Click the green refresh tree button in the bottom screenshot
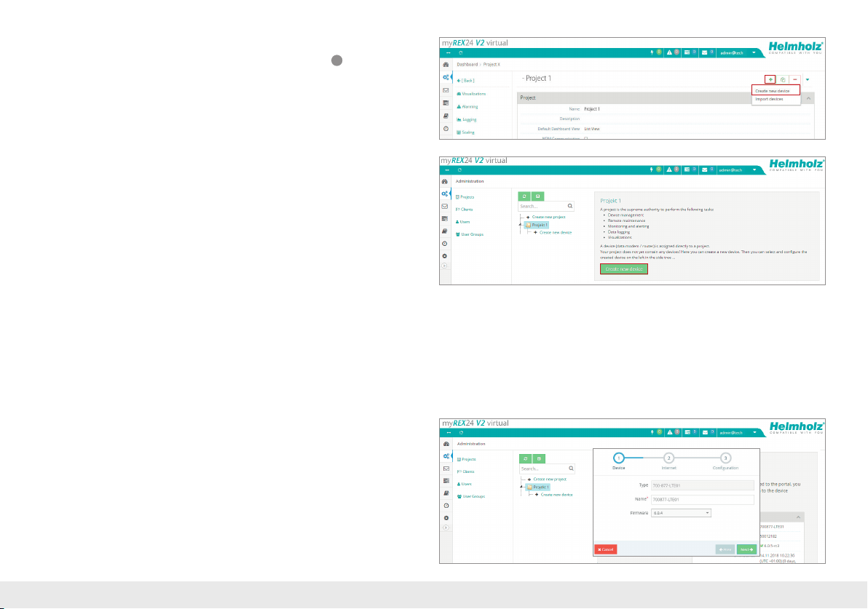This screenshot has width=868, height=609. [525, 459]
